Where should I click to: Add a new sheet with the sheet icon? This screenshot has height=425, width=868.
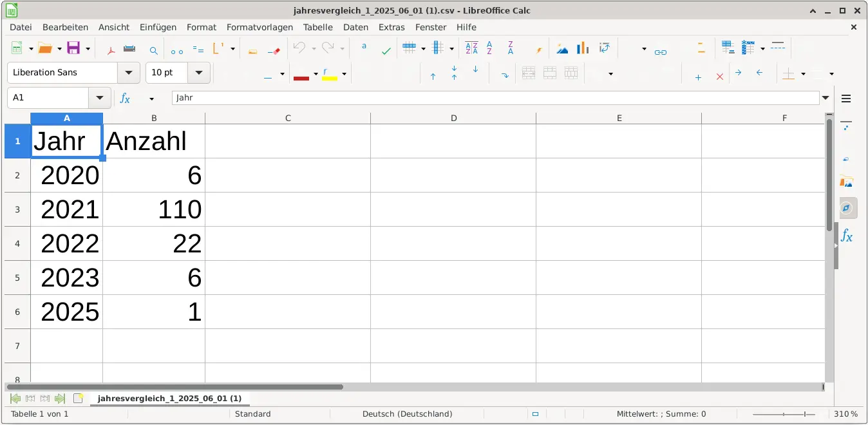[x=79, y=399]
